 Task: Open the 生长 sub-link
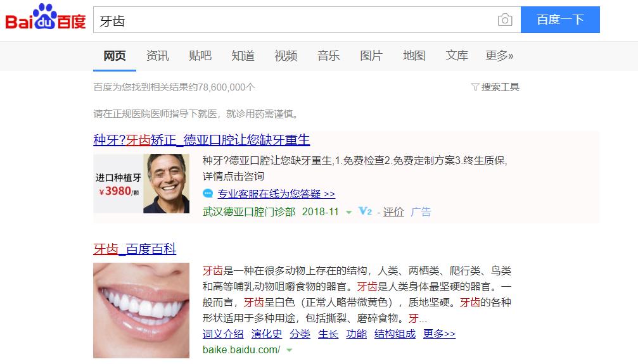point(328,334)
